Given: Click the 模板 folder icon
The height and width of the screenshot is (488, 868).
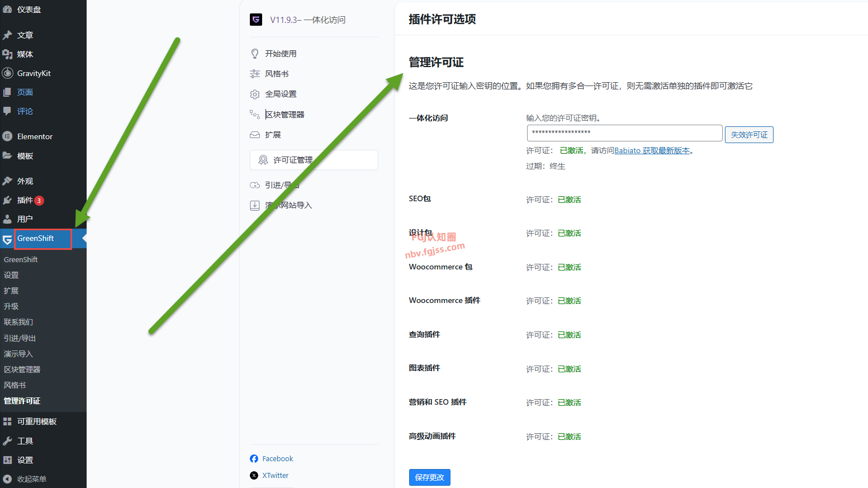Looking at the screenshot, I should coord(7,156).
